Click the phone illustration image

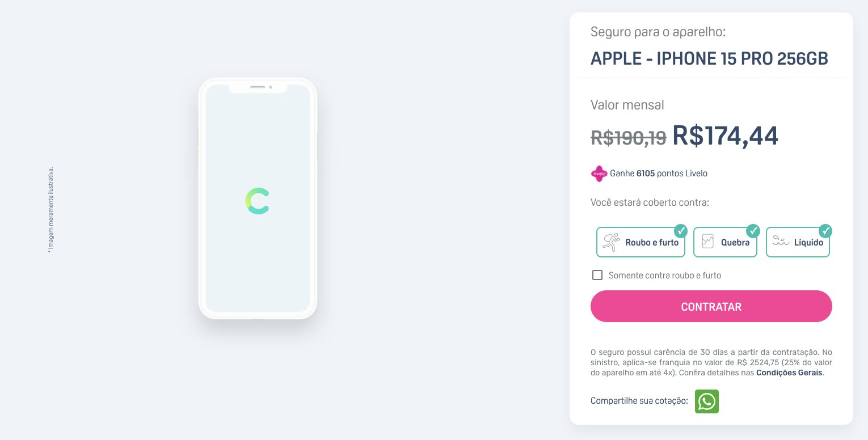[x=258, y=198]
